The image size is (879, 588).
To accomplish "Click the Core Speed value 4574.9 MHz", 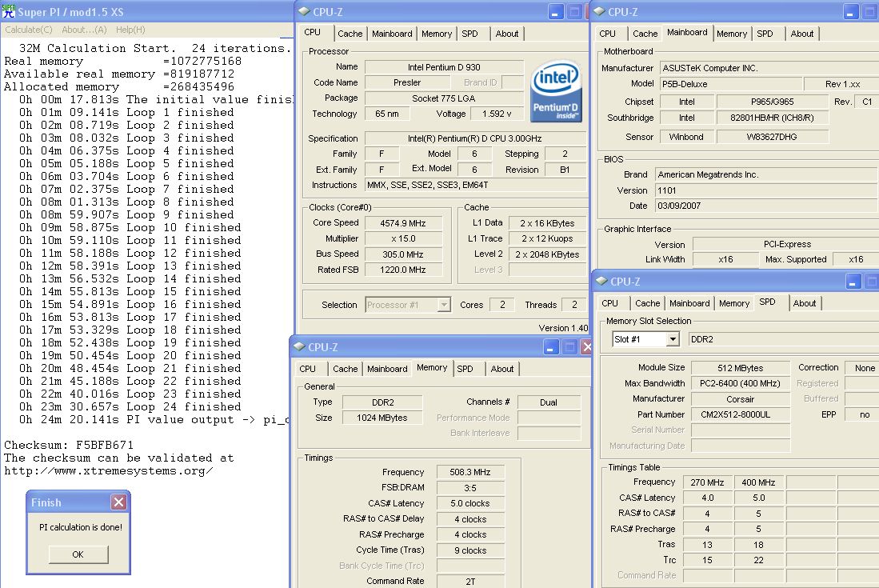I will click(x=403, y=223).
